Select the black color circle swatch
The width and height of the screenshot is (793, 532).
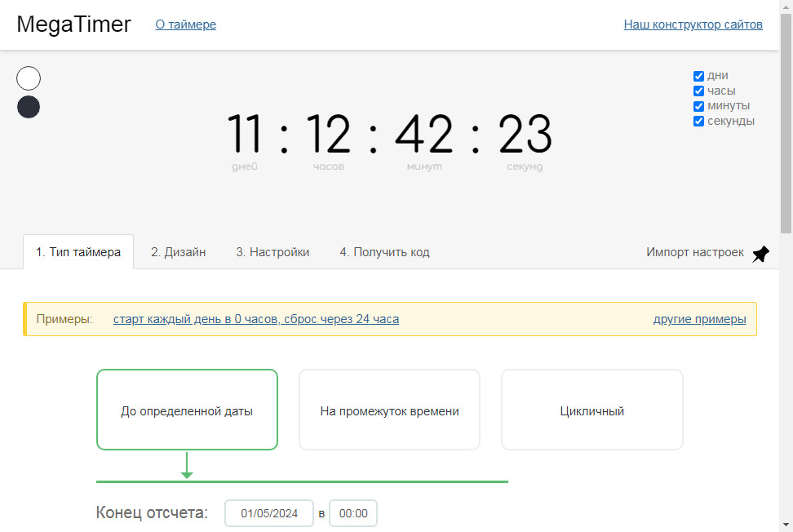[28, 107]
